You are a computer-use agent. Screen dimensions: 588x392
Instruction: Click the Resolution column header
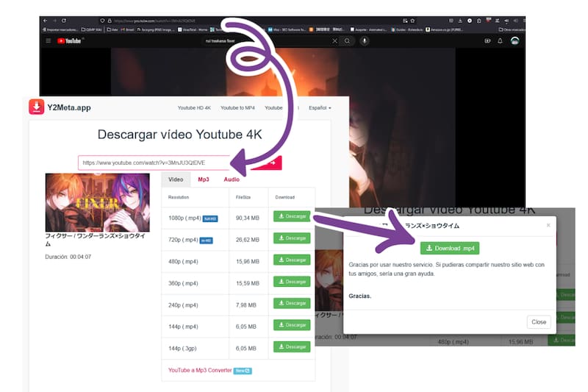[179, 197]
